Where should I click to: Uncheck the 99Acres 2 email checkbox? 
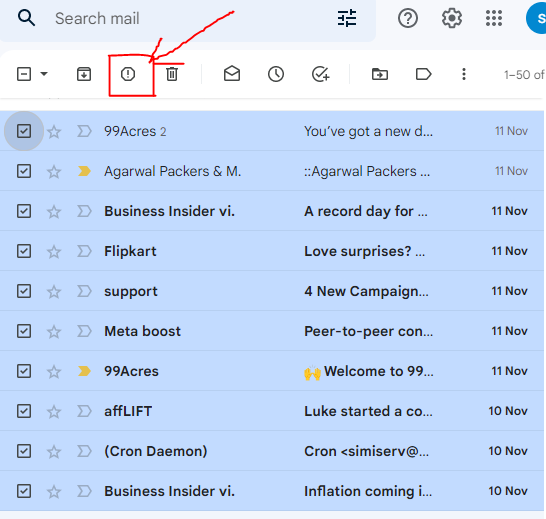[24, 131]
